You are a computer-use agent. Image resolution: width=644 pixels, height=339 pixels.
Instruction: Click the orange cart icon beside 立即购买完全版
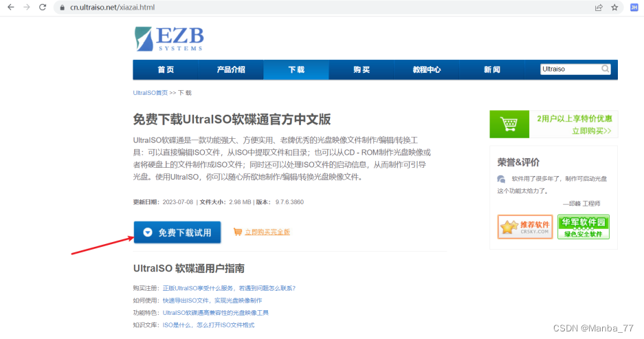point(237,232)
